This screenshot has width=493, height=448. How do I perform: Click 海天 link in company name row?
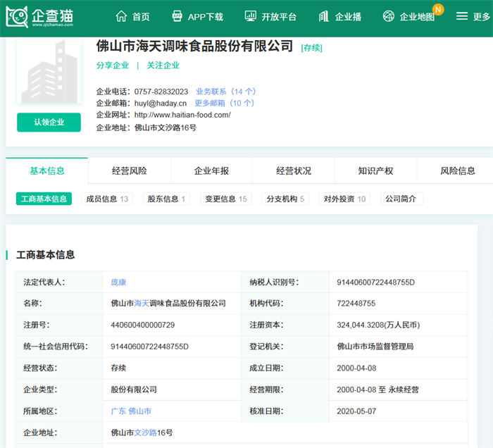[x=142, y=304]
